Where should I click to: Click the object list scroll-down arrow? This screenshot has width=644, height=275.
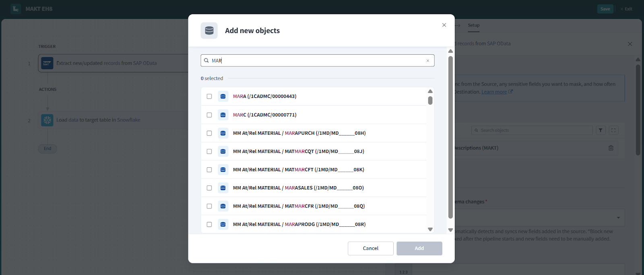click(430, 230)
